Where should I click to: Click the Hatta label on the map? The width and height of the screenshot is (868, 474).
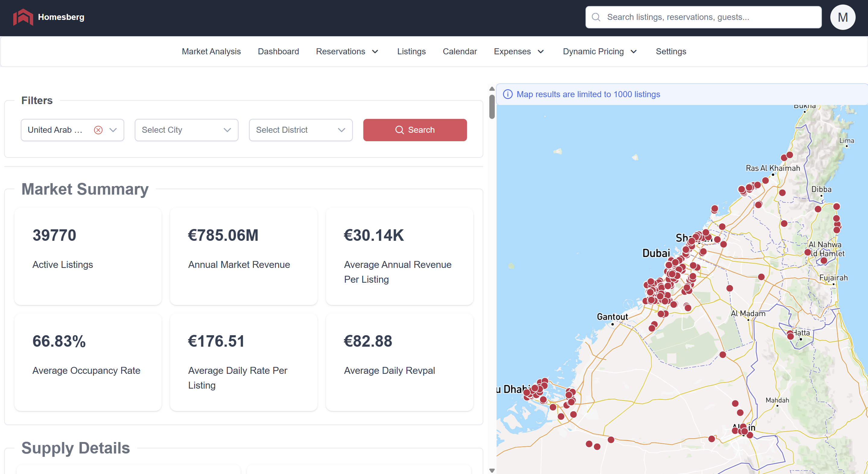(x=801, y=333)
